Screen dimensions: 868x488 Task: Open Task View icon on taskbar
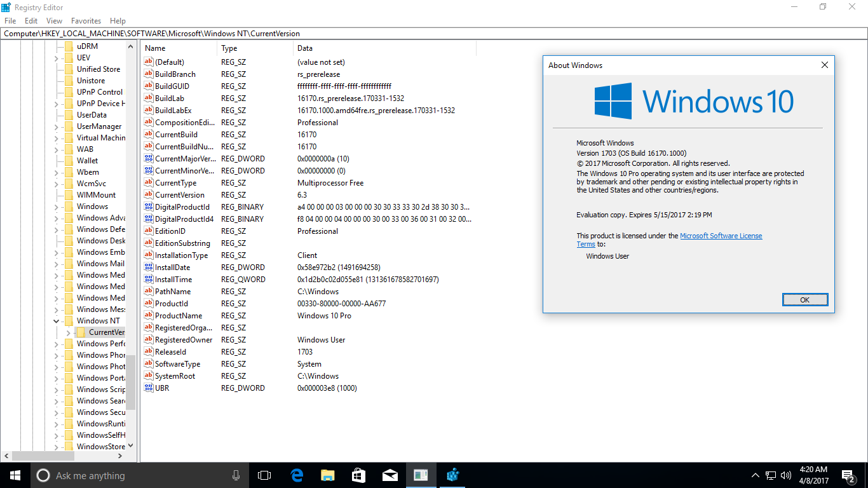[264, 475]
